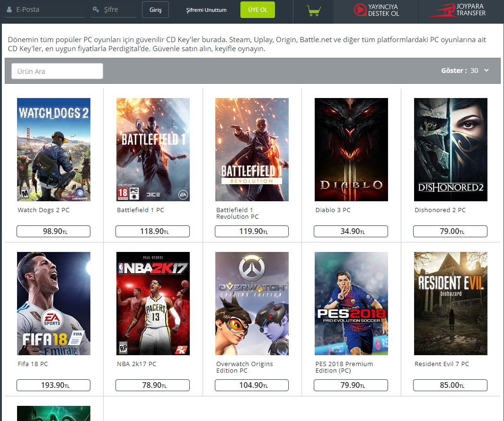Open Battlefield 1 Revolution cover image
This screenshot has height=421, width=504.
tap(252, 150)
